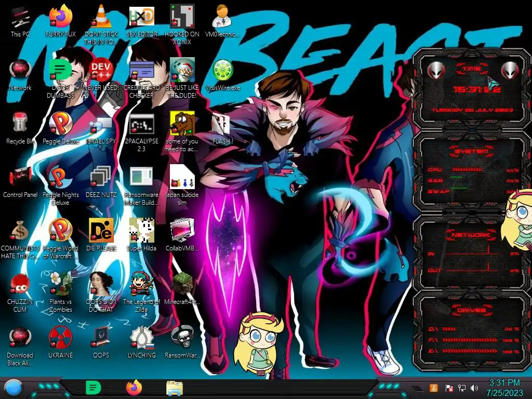
Task: Select the VLC cone shortcut icon
Action: tap(101, 16)
